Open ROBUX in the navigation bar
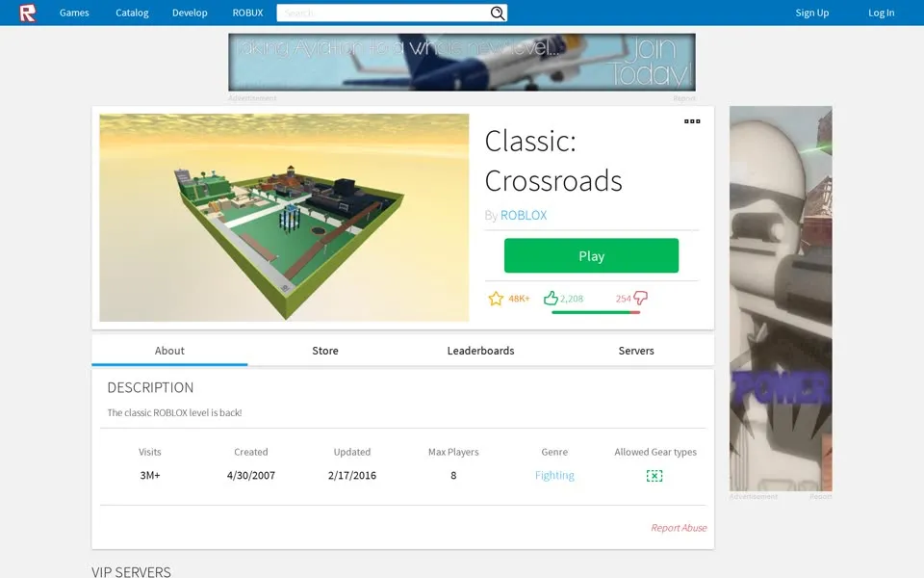The image size is (924, 578). [x=247, y=13]
